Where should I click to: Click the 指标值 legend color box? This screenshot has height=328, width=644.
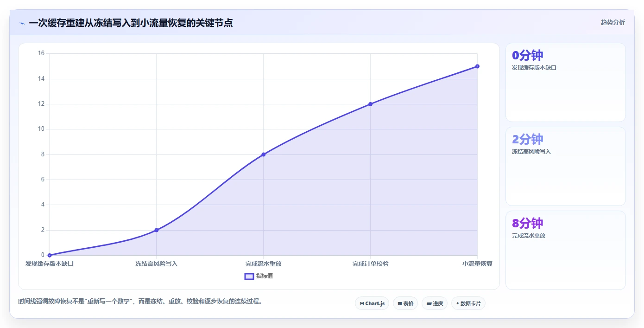coord(249,277)
